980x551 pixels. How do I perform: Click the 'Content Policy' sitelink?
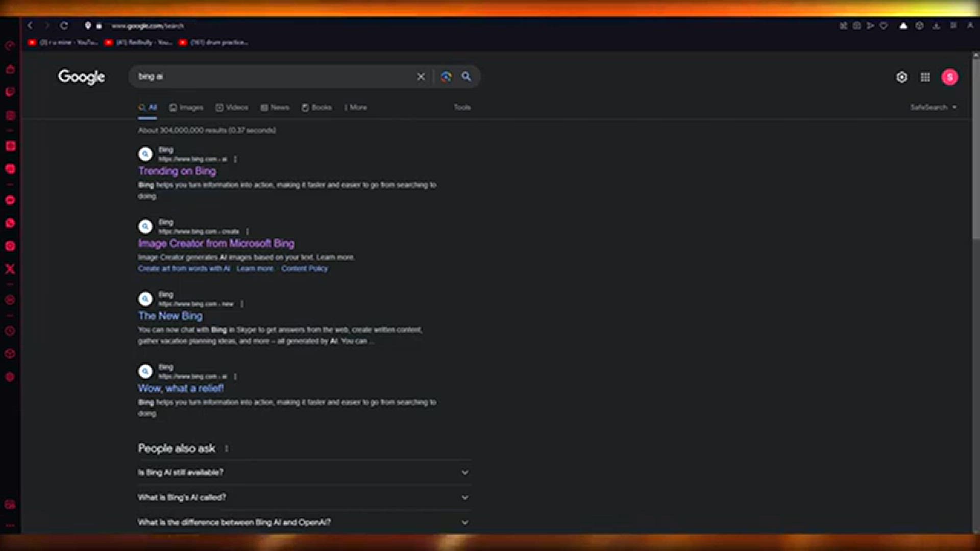pyautogui.click(x=305, y=269)
